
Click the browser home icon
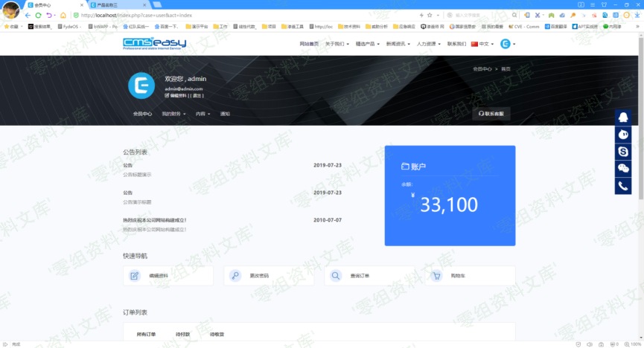(63, 15)
